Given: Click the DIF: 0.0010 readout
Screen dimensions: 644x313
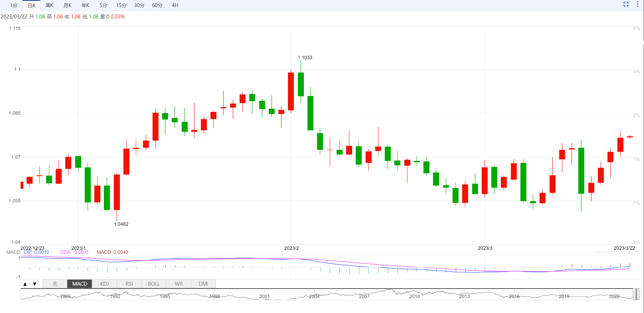Looking at the screenshot, I should click(x=37, y=252).
